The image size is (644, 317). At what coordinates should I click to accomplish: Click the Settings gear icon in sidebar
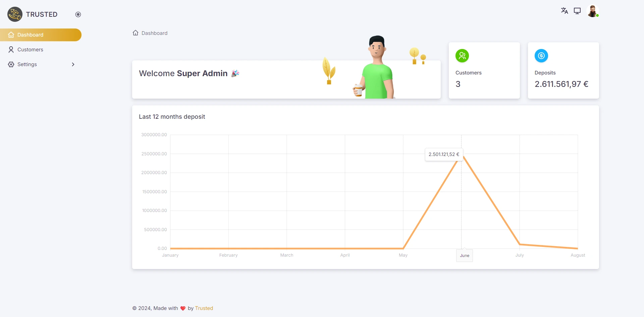[x=11, y=64]
